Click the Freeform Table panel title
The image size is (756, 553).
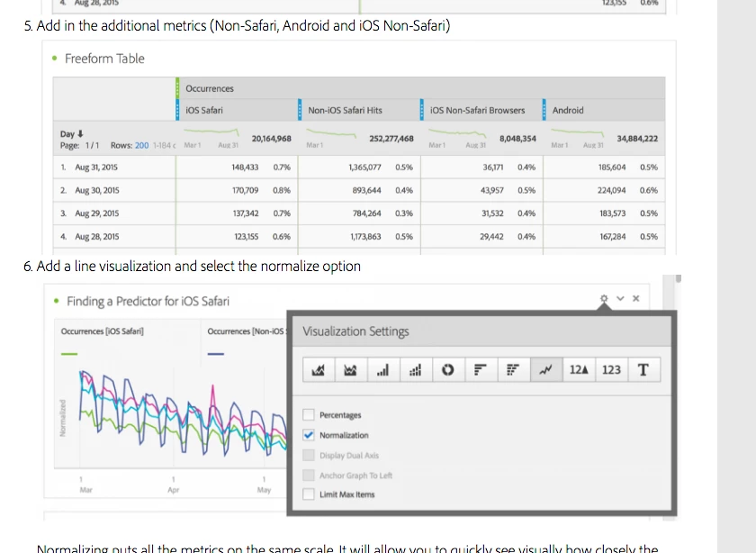click(104, 59)
